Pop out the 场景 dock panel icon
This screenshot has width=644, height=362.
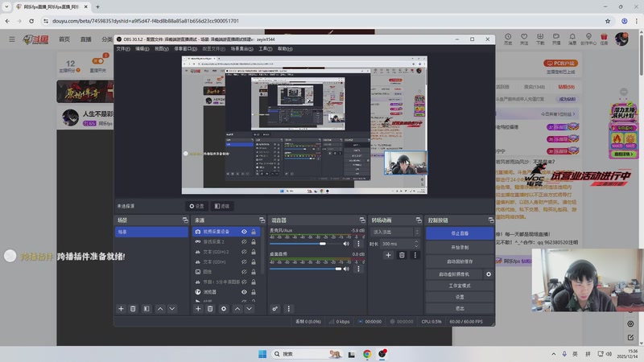coord(185,220)
